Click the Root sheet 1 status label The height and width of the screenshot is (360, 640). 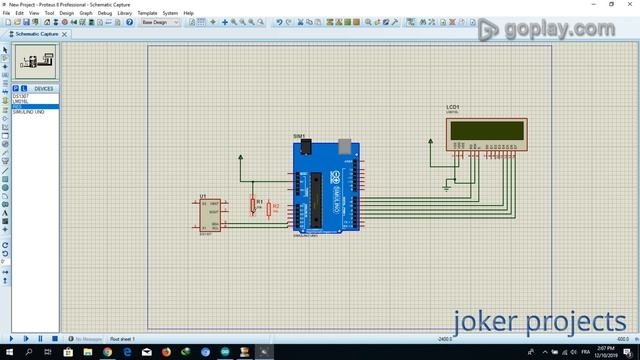pos(122,339)
